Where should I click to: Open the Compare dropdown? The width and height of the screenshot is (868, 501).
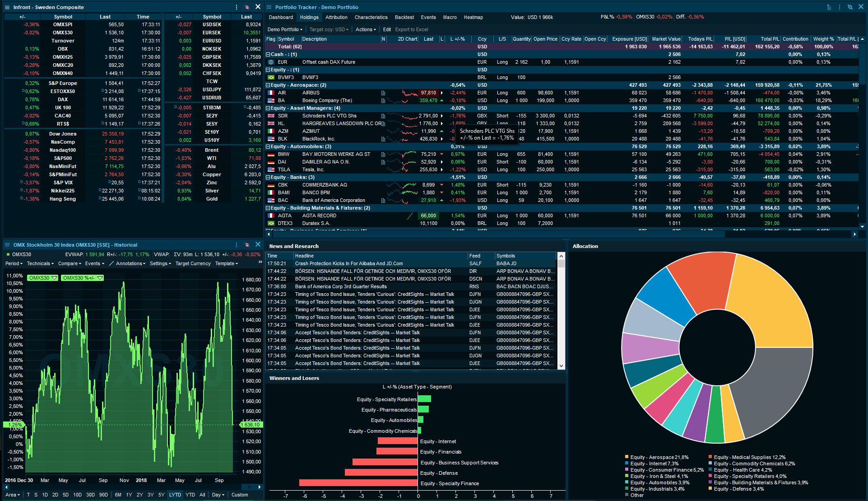coord(70,263)
